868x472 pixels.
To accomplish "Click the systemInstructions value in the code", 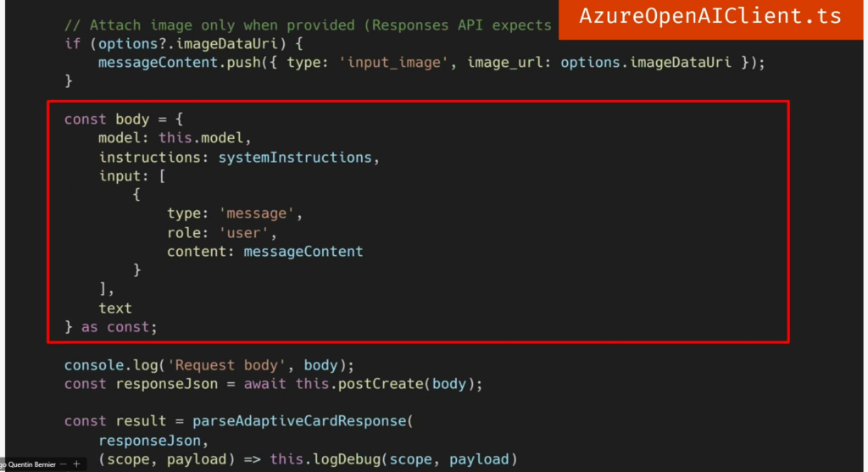I will tap(295, 158).
